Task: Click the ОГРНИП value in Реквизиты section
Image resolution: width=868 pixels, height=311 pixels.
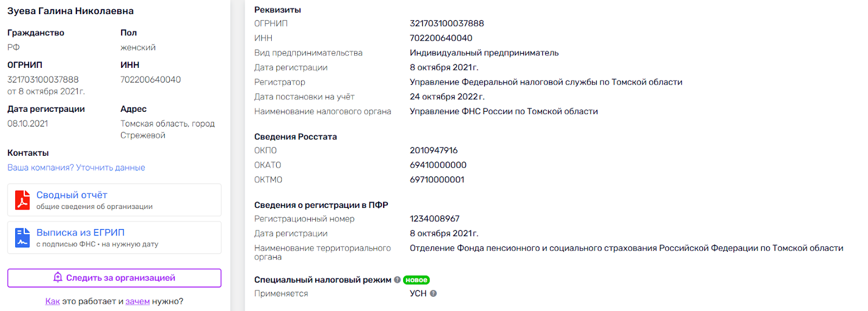Action: point(446,23)
